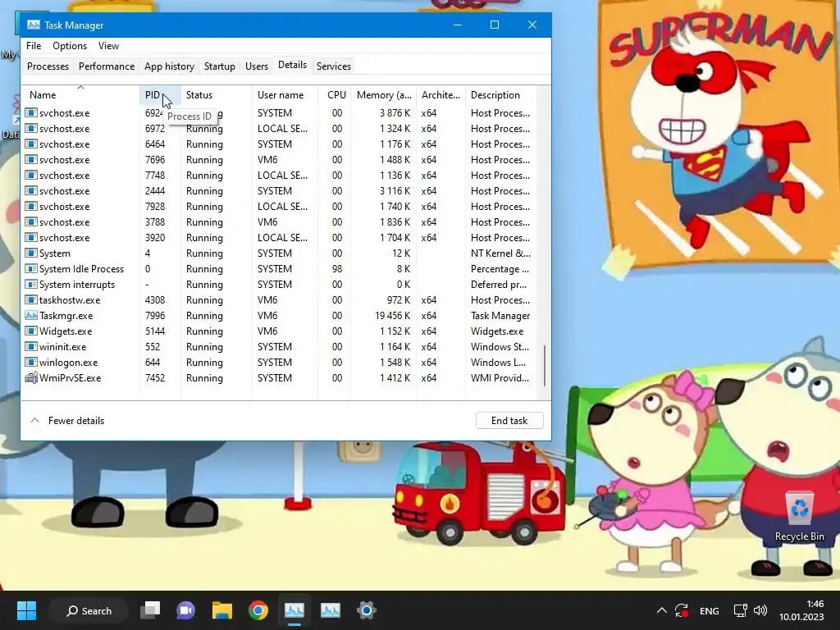
Task: Click the Name column sort arrow
Action: click(x=81, y=87)
